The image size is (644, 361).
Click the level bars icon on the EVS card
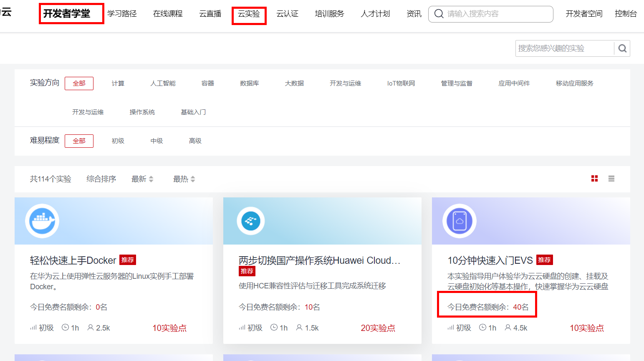[x=451, y=328]
